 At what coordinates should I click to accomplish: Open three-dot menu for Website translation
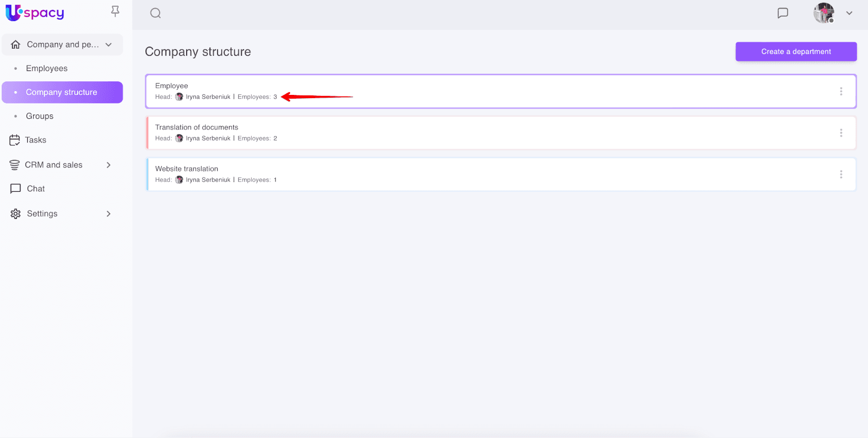(x=841, y=175)
